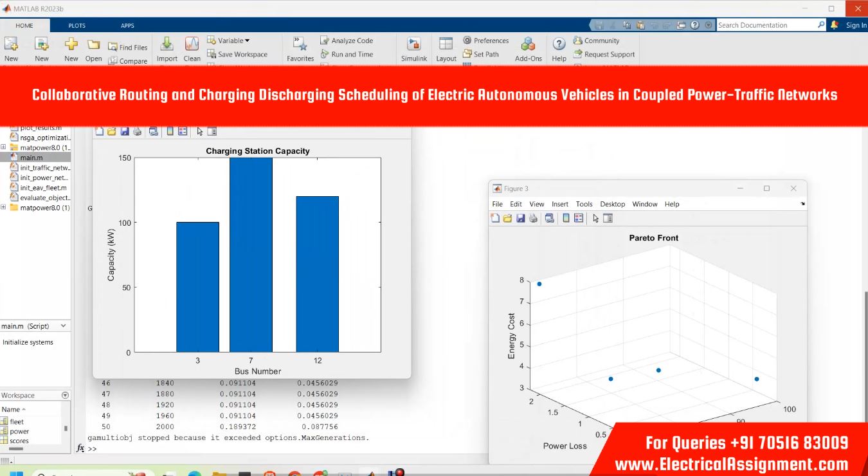The width and height of the screenshot is (868, 476).
Task: Click Save Figure icon in Figure 3
Action: 520,218
